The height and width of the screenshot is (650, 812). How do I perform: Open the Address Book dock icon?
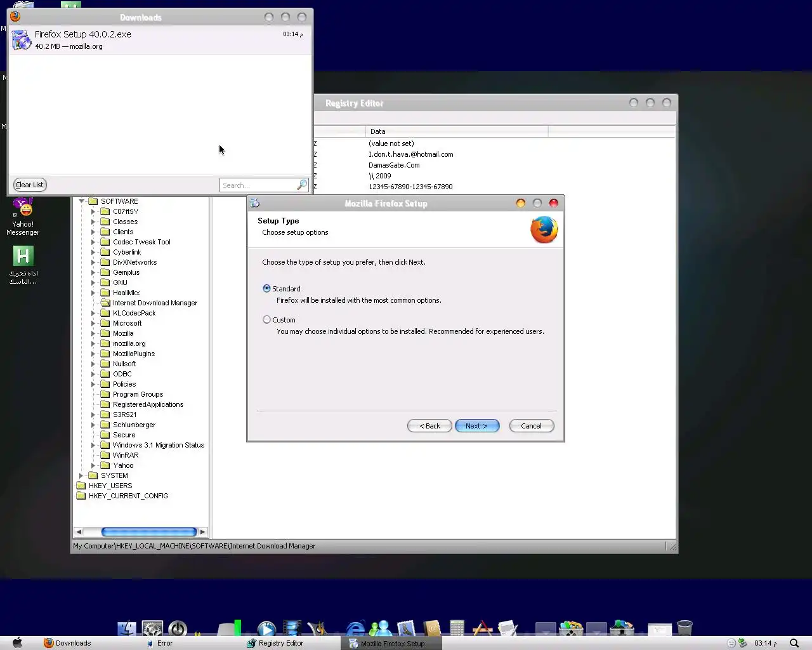click(431, 628)
